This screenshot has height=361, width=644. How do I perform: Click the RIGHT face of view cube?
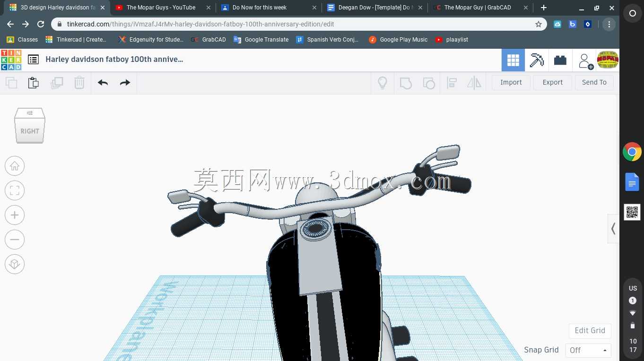click(30, 131)
